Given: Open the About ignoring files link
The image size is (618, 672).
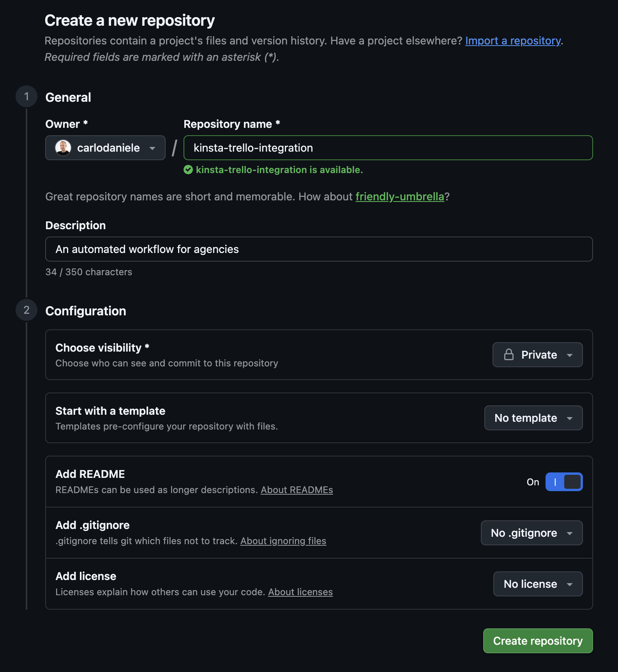Looking at the screenshot, I should coord(283,541).
